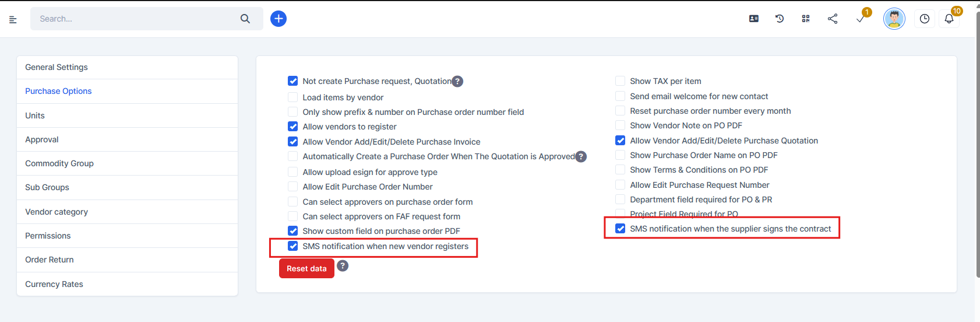
Task: Click the red Reset data button
Action: coord(306,268)
